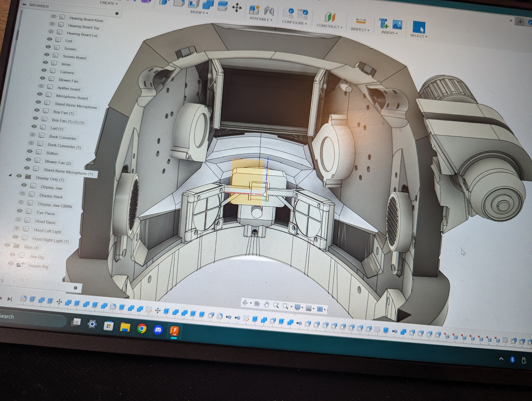Select the Measure tool icon
Image resolution: width=532 pixels, height=401 pixels.
[361, 21]
